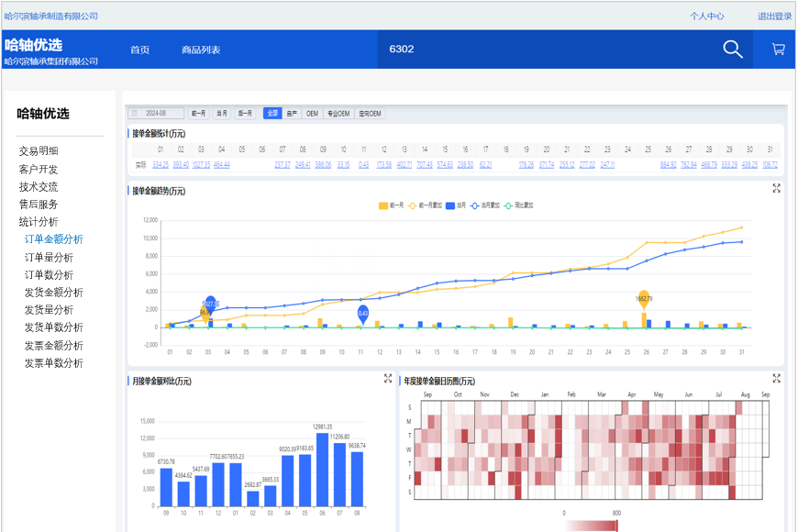Click 退出登录 link

click(x=774, y=17)
